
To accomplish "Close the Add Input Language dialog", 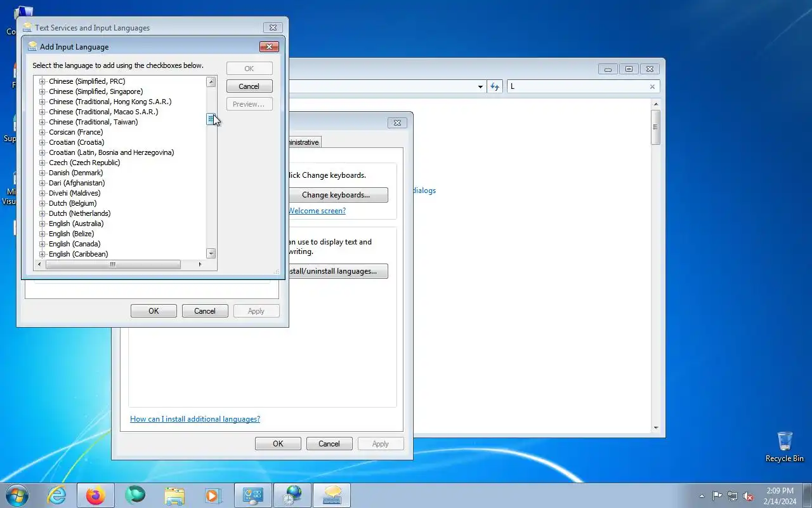I will coord(269,46).
